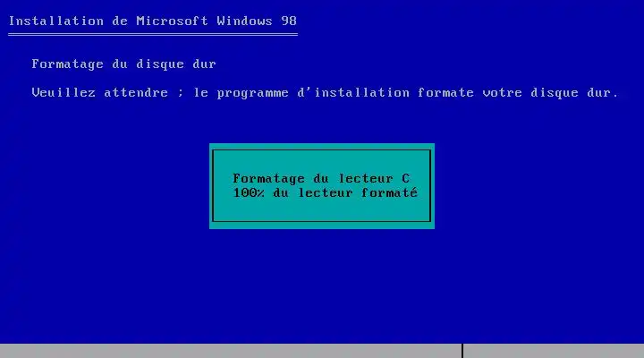
Task: Click "Formatage du lecteur C" in the dialog
Action: (x=321, y=179)
